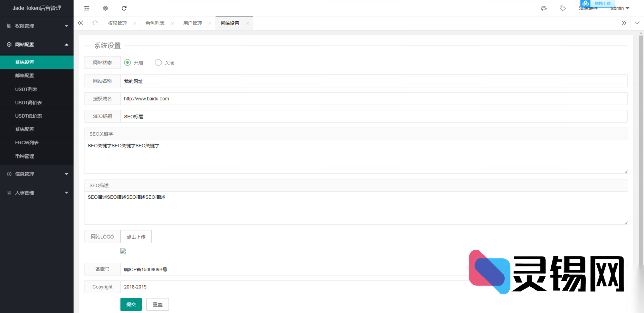Viewport: 644px width, 313px height.
Task: Go to the home tab icon
Action: coord(95,23)
